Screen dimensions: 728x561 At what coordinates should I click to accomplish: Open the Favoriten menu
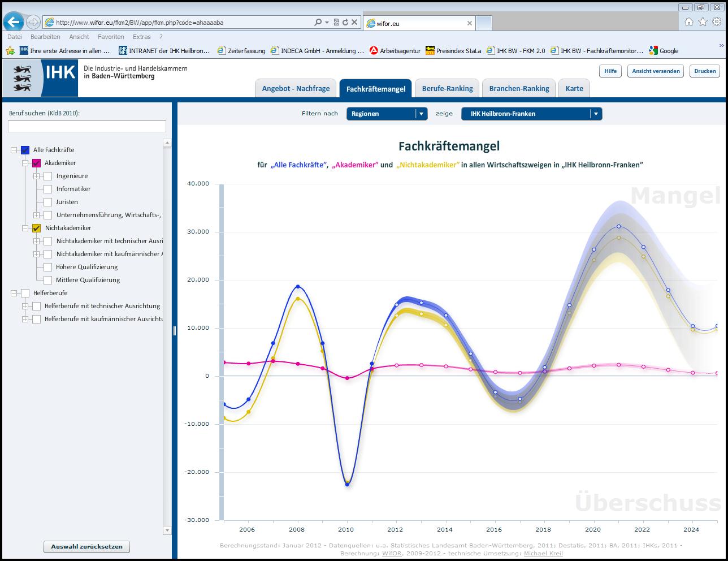[111, 37]
